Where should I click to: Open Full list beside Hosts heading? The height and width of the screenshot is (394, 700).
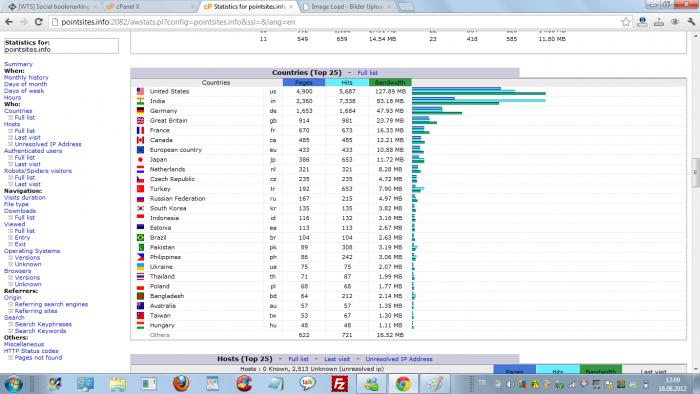(298, 359)
